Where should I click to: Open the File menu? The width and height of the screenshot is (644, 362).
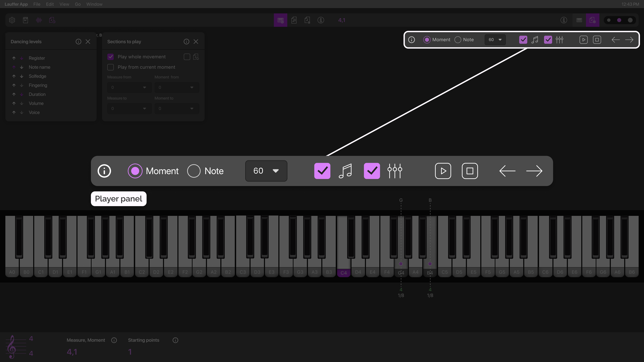tap(37, 4)
